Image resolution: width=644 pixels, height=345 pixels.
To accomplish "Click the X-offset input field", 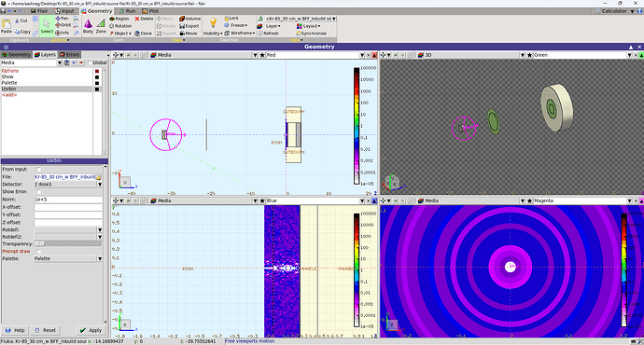I will click(x=68, y=207).
